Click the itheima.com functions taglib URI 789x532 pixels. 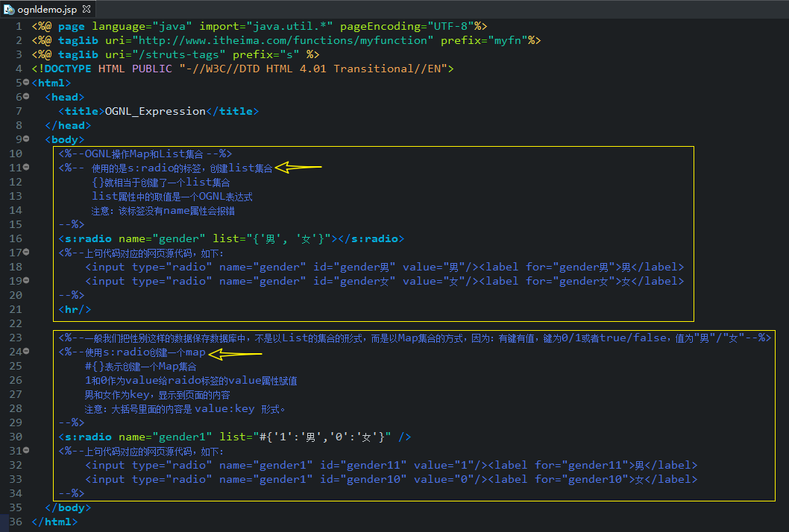(283, 40)
